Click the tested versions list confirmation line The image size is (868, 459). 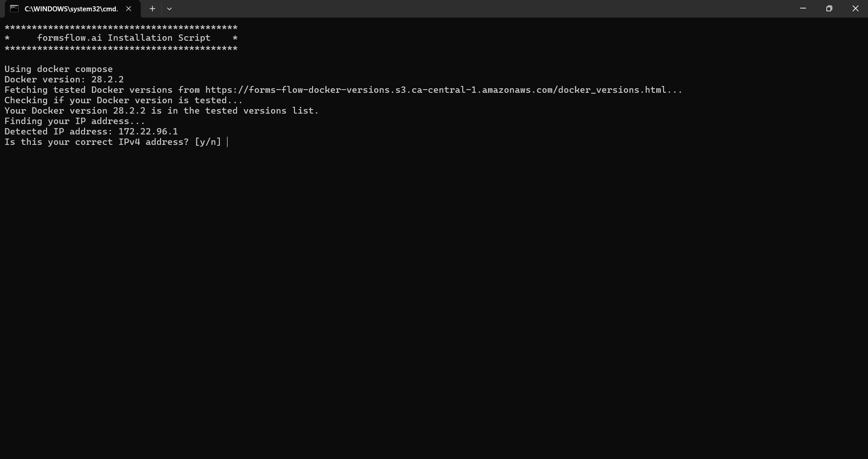(x=161, y=110)
